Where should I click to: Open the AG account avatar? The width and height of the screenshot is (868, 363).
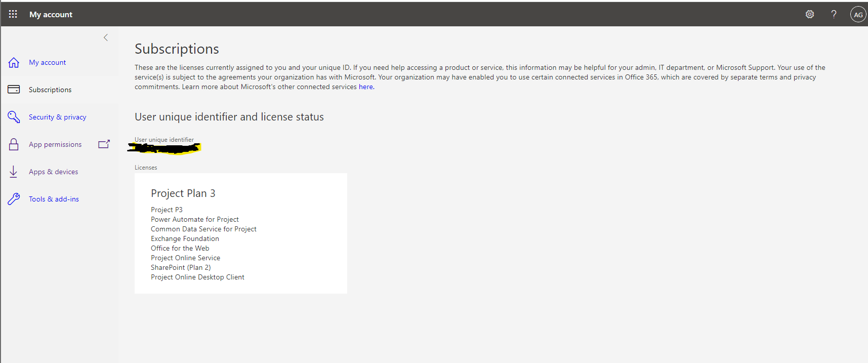pyautogui.click(x=858, y=15)
